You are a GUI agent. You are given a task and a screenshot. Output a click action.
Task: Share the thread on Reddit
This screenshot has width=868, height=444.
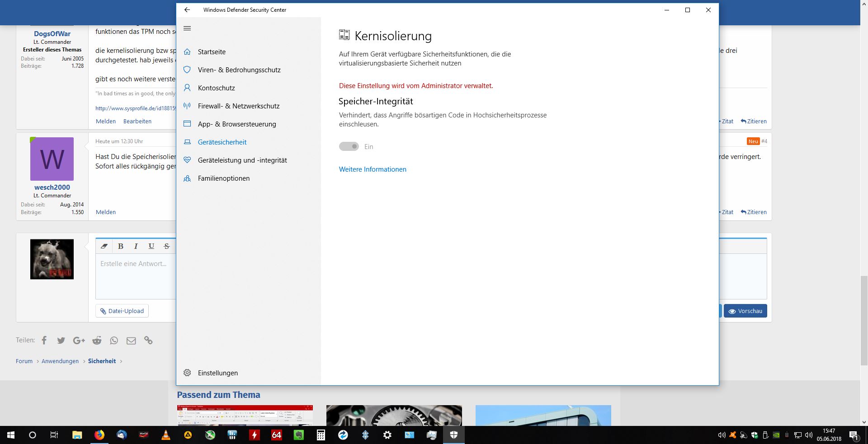(x=97, y=341)
